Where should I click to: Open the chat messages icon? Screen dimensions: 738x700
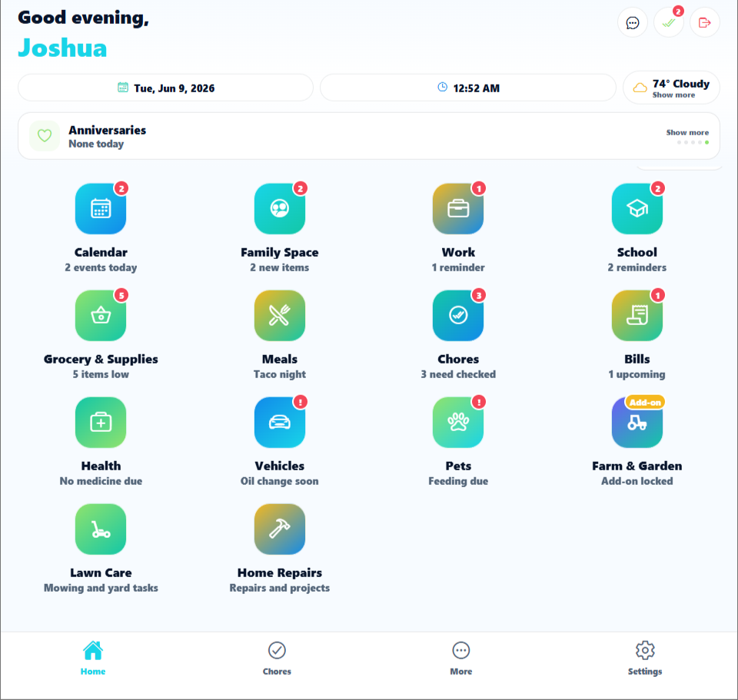coord(633,22)
